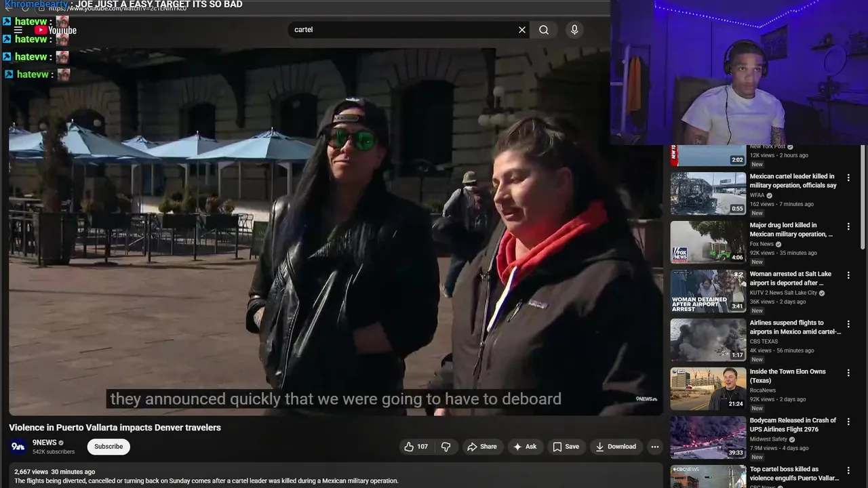Open 'Mexican cartel leader killed' video title
The image size is (868, 488).
[793, 181]
